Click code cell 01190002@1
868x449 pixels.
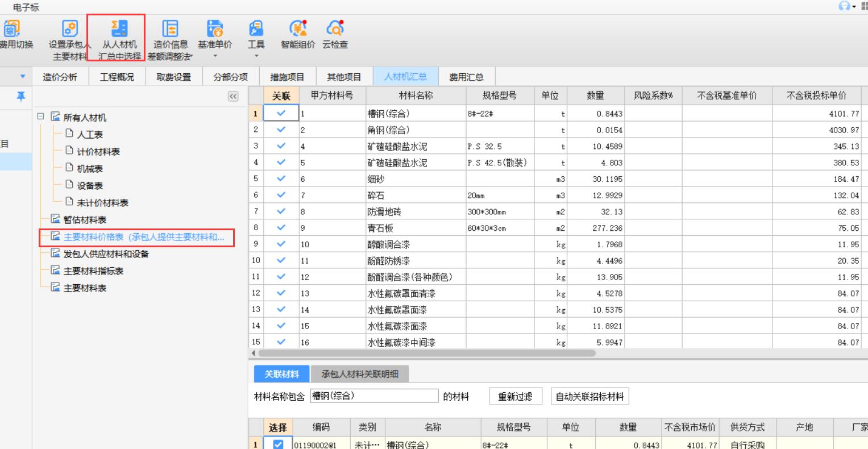coord(320,445)
